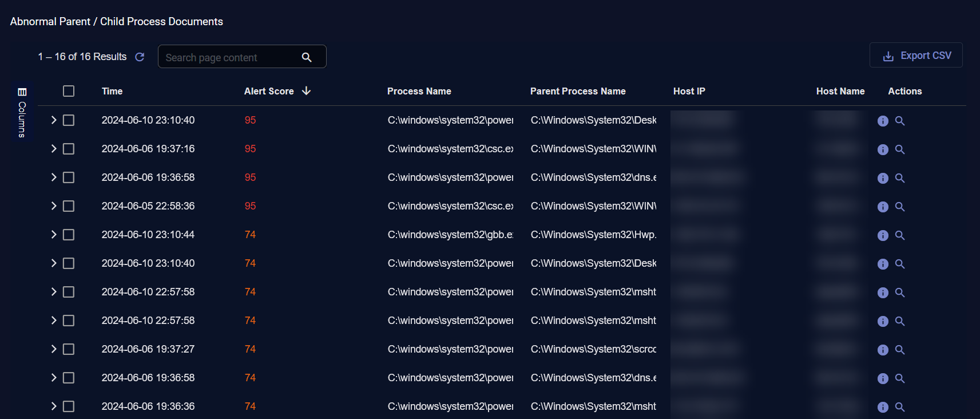Refresh the results list

point(140,57)
